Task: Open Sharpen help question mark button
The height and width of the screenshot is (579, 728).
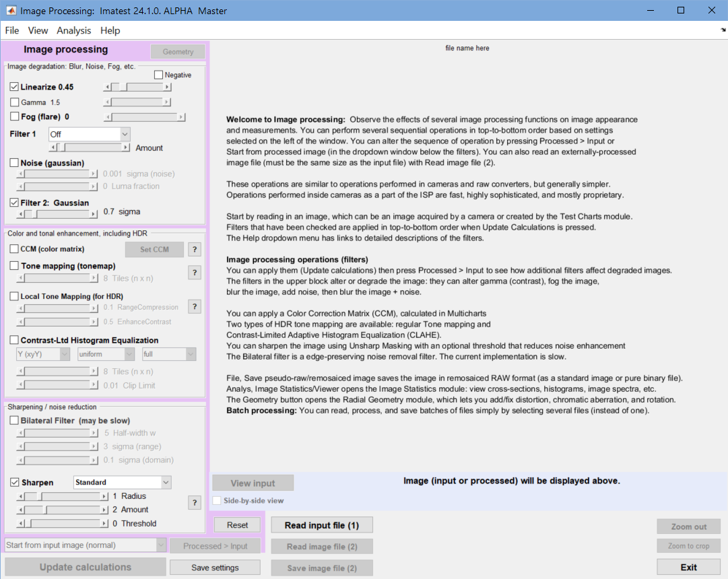Action: (x=195, y=502)
